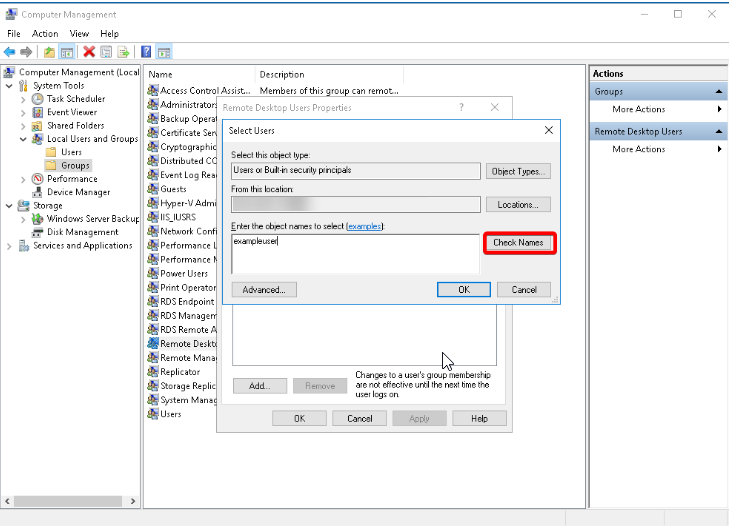Screen dimensions: 730x527
Task: Click the Services and Applications icon
Action: coord(23,246)
